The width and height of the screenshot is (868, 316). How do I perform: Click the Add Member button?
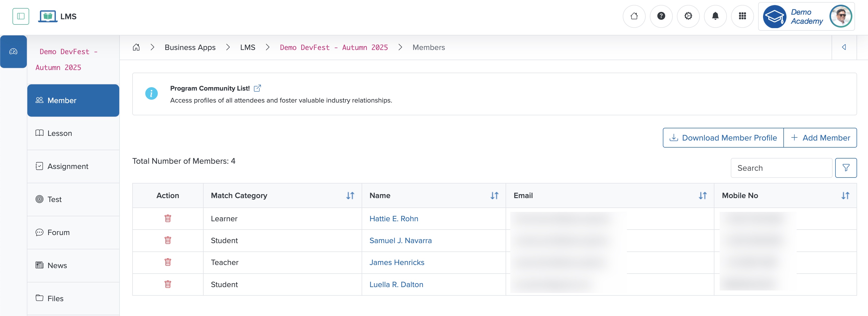(821, 137)
